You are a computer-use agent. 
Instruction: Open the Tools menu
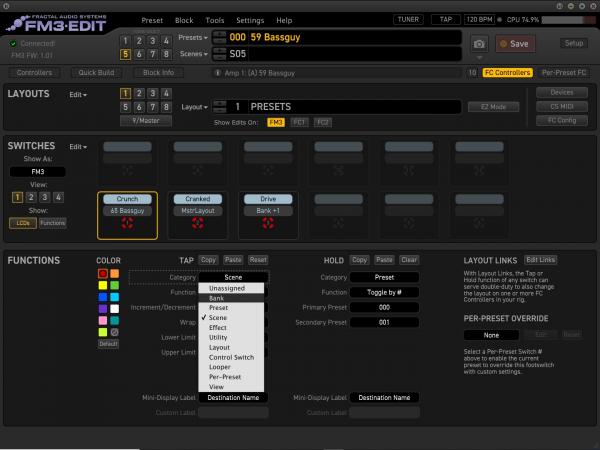(214, 20)
